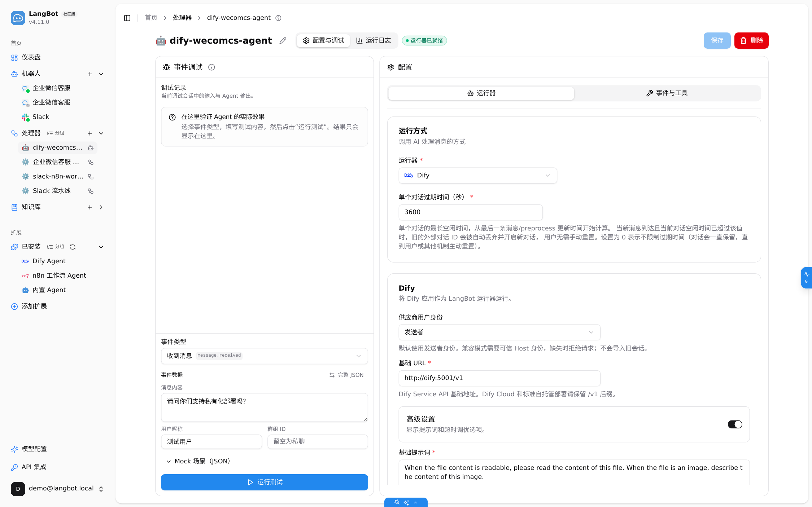Screen dimensions: 812x507
Task: Click the 基础提示词 text area
Action: pyautogui.click(x=574, y=472)
